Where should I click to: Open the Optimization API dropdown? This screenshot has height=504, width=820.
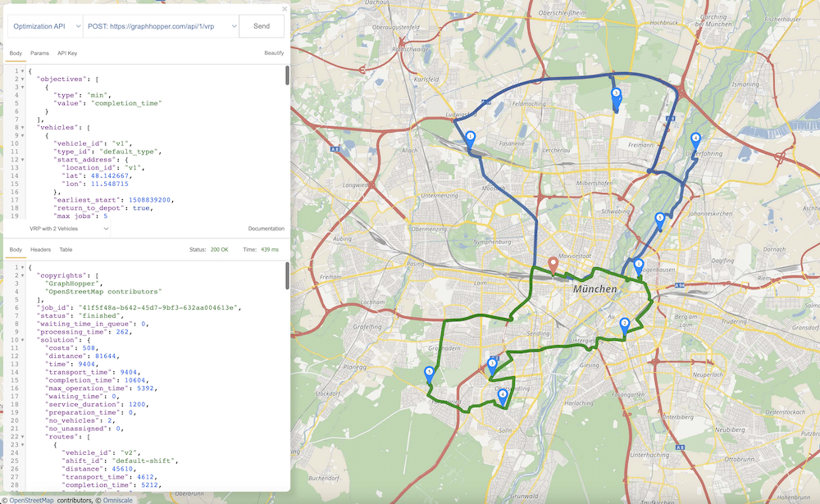click(45, 26)
